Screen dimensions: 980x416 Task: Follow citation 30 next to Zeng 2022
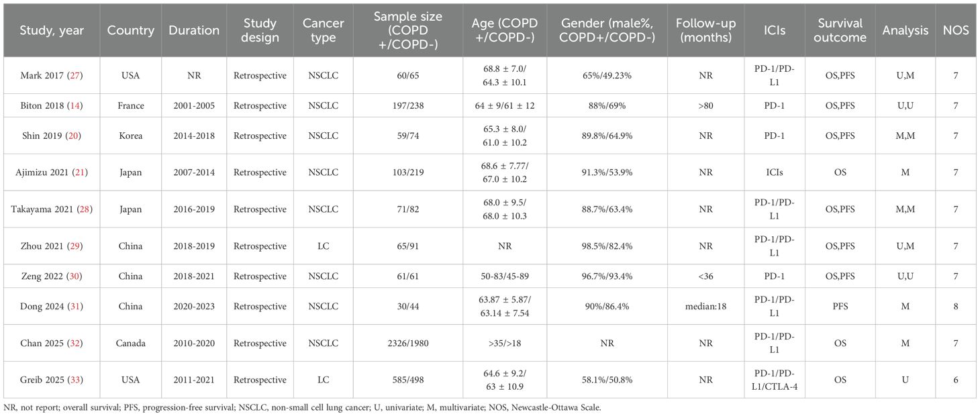(x=72, y=276)
